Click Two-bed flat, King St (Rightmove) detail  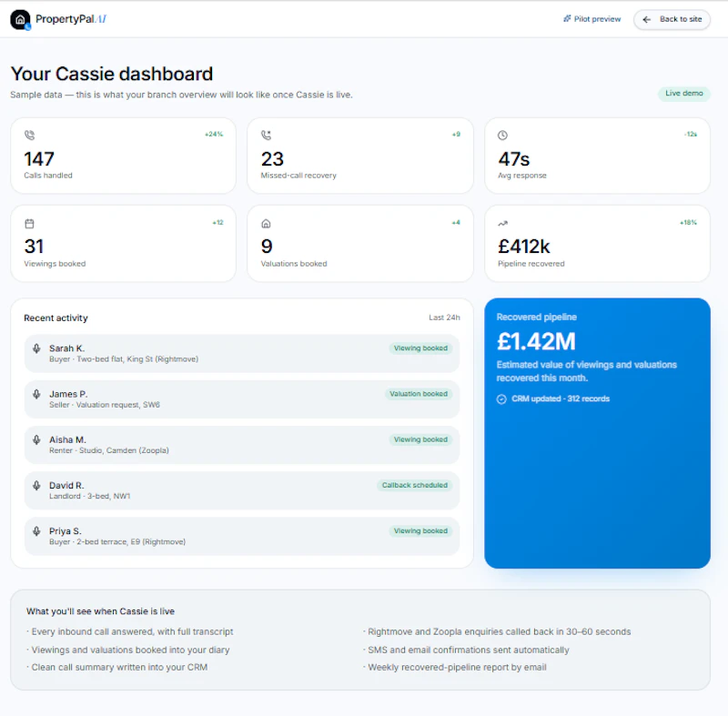[x=137, y=359]
